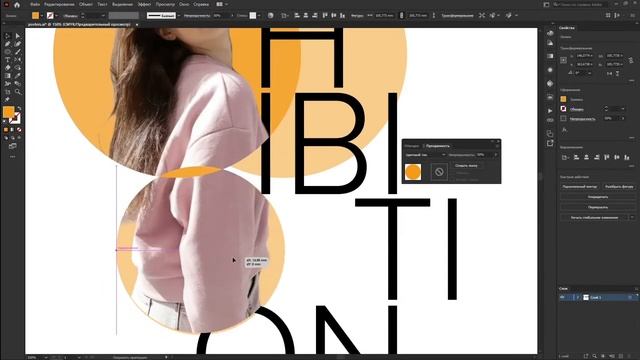This screenshot has height=360, width=640.
Task: Click the Home icon in top bar
Action: tap(17, 4)
